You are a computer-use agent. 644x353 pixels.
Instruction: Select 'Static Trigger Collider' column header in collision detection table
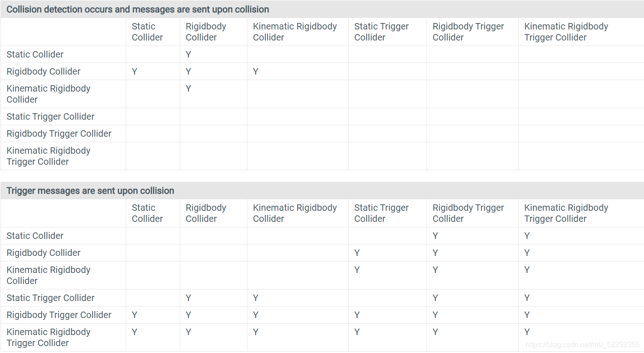pyautogui.click(x=381, y=32)
